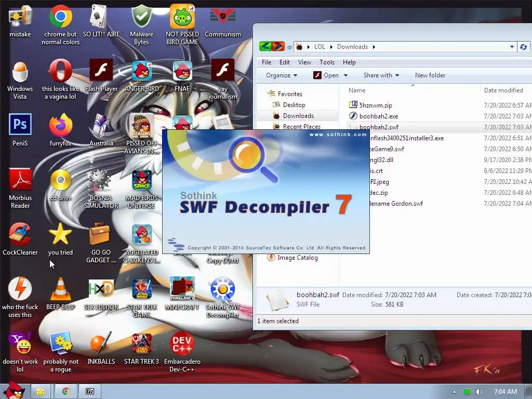Refresh the Explorer address bar

click(524, 47)
